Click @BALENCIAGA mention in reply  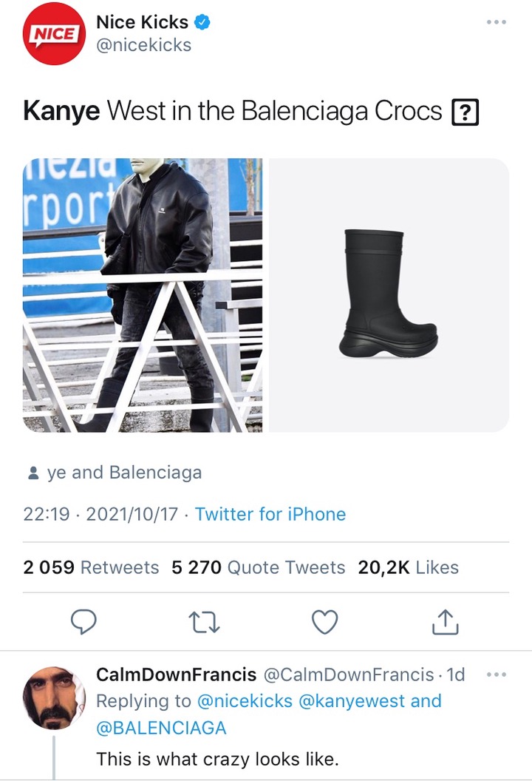(x=161, y=728)
